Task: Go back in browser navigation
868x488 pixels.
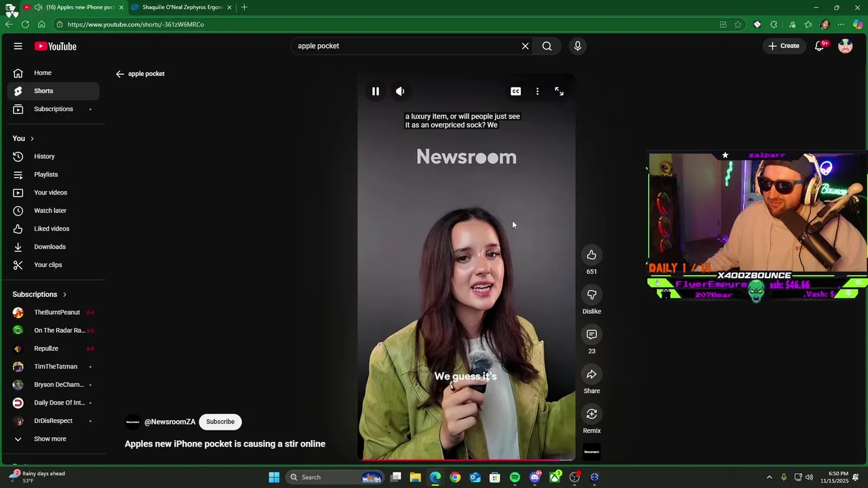Action: coord(9,24)
